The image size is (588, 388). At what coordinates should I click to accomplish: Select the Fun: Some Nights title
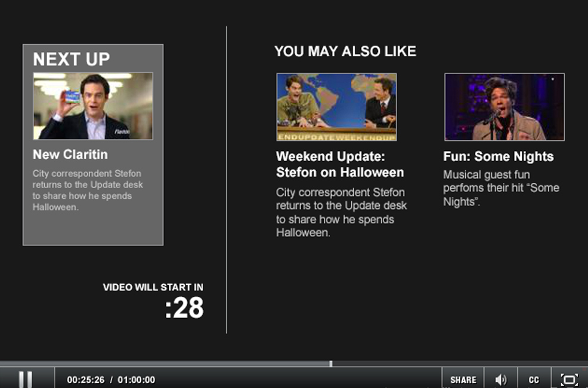499,156
